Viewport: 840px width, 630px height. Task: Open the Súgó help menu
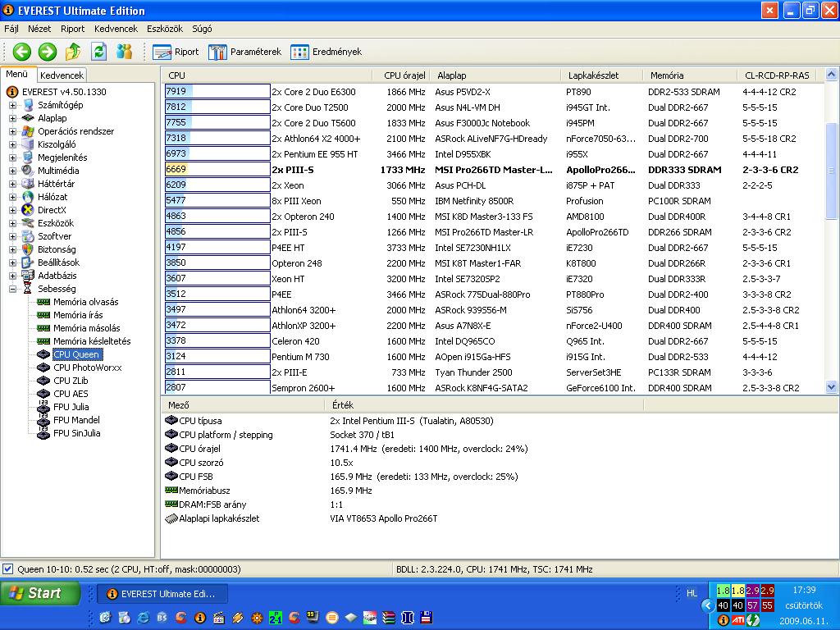[x=202, y=29]
